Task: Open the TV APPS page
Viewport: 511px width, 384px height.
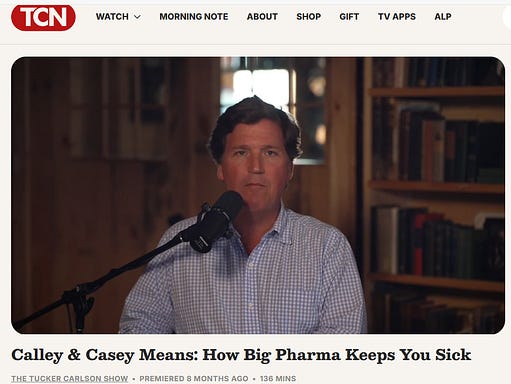Action: [x=397, y=16]
